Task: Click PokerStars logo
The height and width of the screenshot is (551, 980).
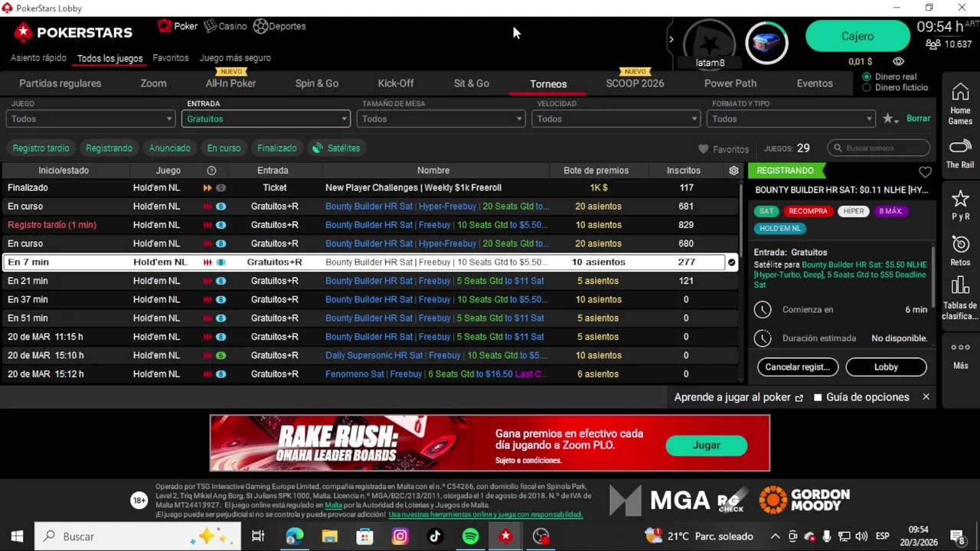Action: pos(73,32)
